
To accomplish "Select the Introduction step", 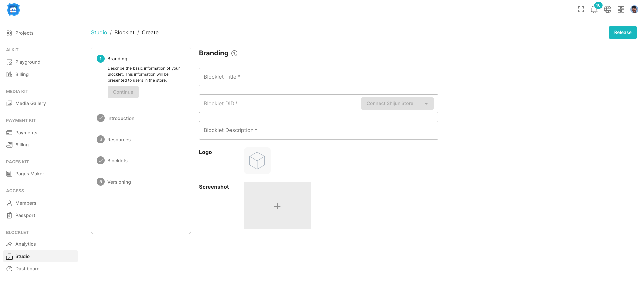I will tap(121, 118).
